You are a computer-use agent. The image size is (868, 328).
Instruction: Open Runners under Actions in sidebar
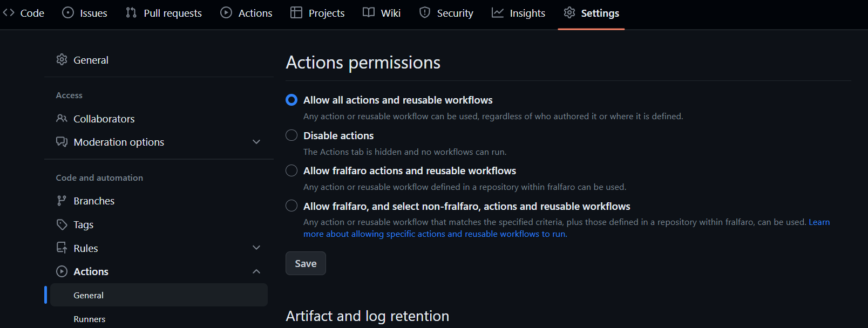[90, 319]
